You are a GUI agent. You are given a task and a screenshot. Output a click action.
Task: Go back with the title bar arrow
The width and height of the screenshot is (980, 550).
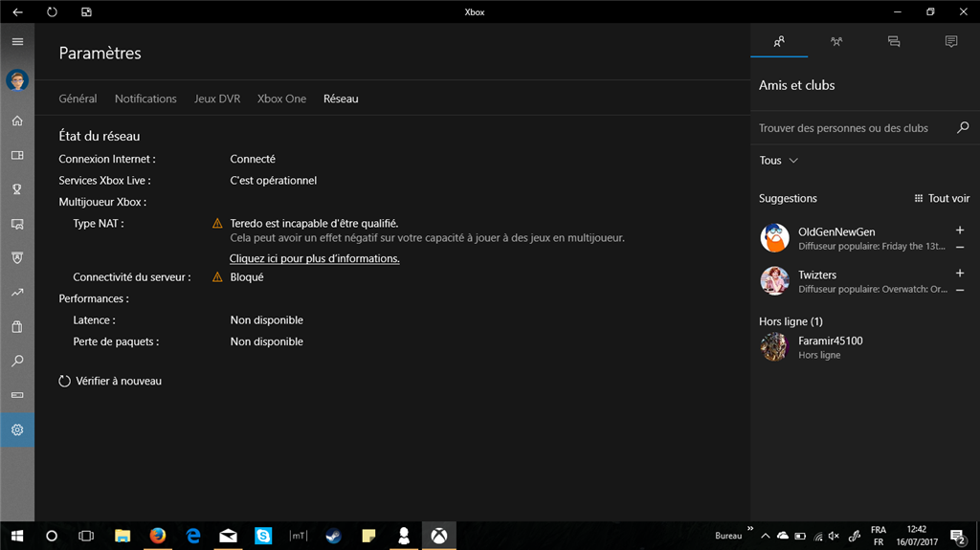(17, 11)
